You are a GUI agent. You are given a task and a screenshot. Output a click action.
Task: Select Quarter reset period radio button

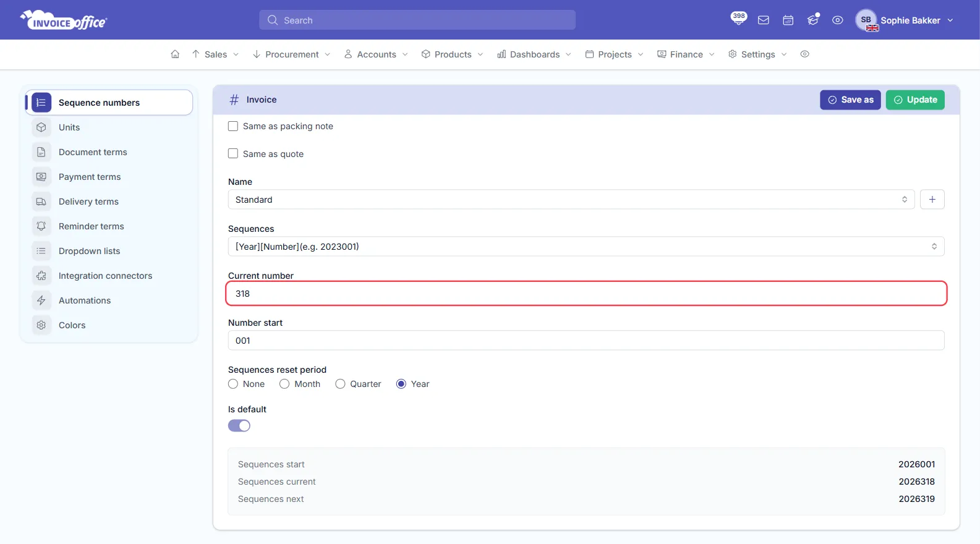coord(340,384)
